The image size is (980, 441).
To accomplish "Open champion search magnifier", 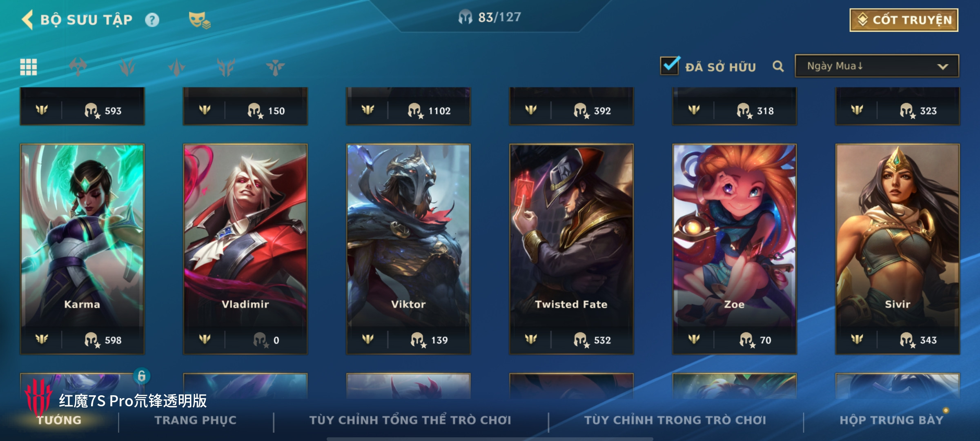I will [778, 66].
